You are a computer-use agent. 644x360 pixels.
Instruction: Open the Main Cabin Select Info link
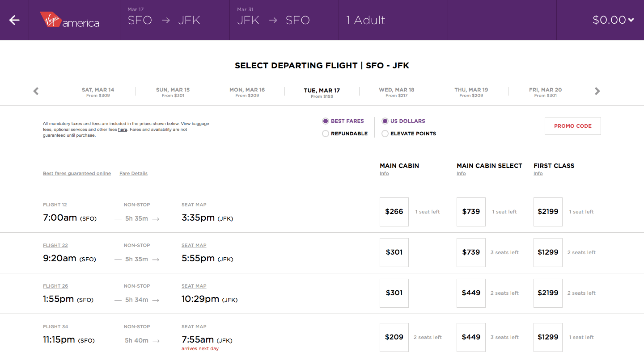pos(461,174)
